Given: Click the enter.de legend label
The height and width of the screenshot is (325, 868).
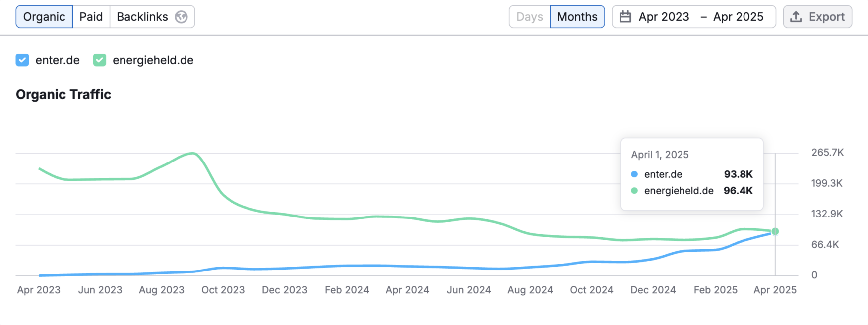Looking at the screenshot, I should (x=58, y=60).
